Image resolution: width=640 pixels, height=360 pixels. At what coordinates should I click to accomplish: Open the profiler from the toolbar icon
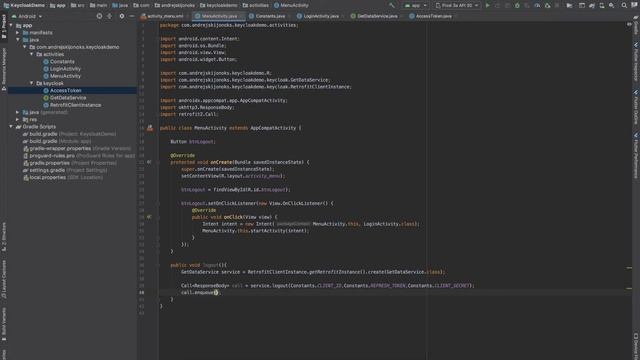pos(537,5)
